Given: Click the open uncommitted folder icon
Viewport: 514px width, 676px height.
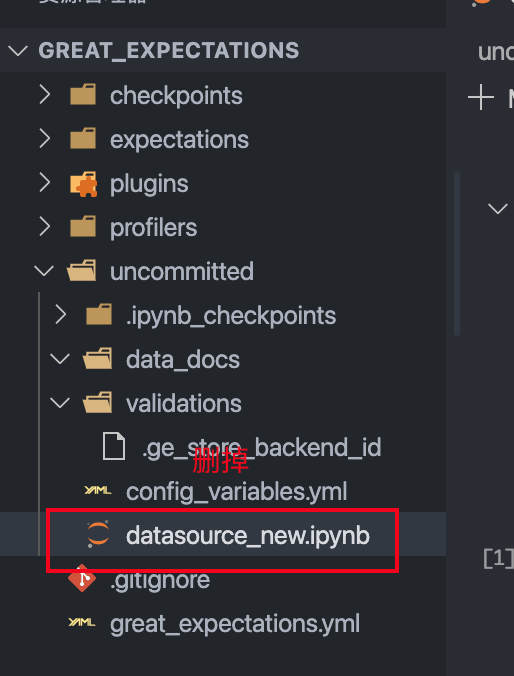Looking at the screenshot, I should 82,271.
